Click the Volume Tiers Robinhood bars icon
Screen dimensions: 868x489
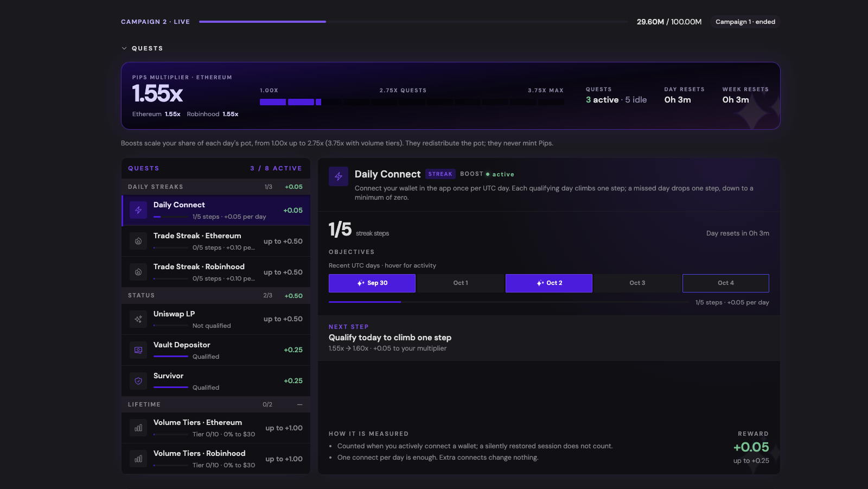click(x=138, y=459)
